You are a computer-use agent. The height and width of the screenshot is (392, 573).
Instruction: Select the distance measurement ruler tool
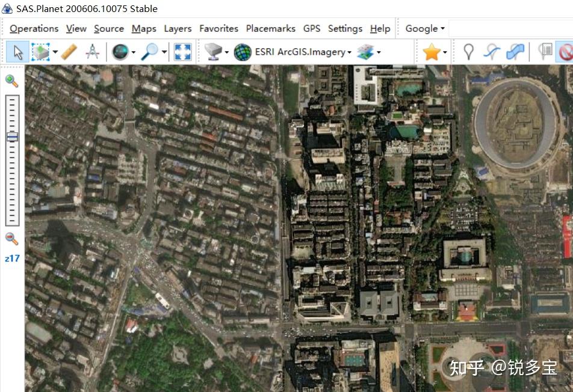[68, 52]
